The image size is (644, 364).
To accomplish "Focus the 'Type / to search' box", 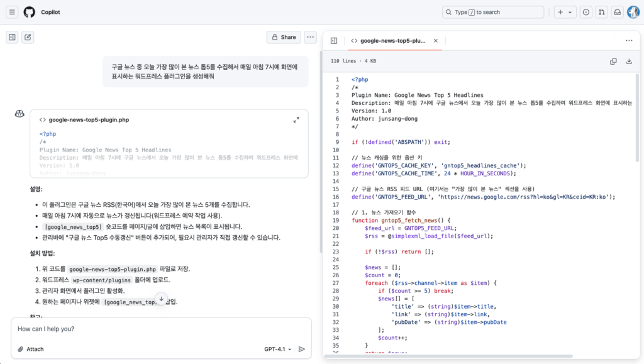I will point(493,13).
